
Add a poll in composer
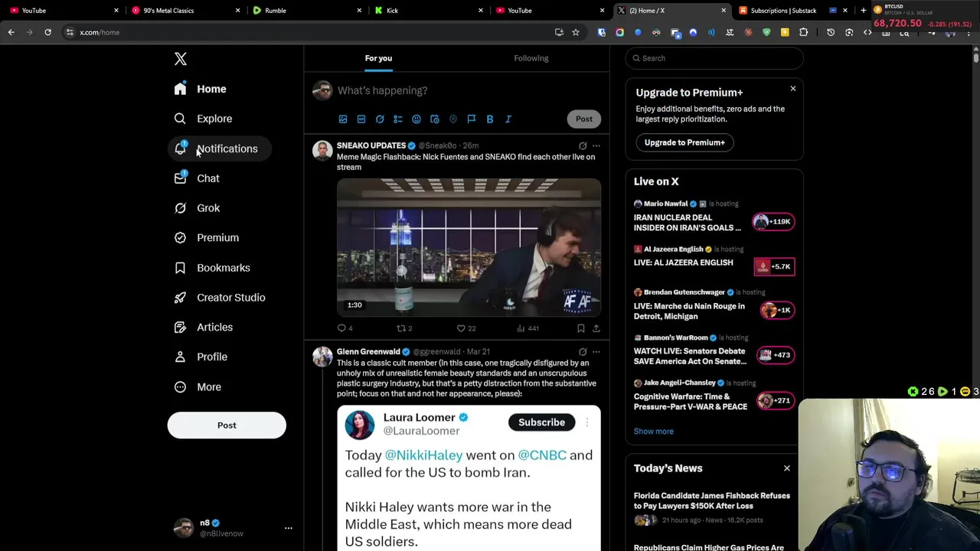[398, 119]
